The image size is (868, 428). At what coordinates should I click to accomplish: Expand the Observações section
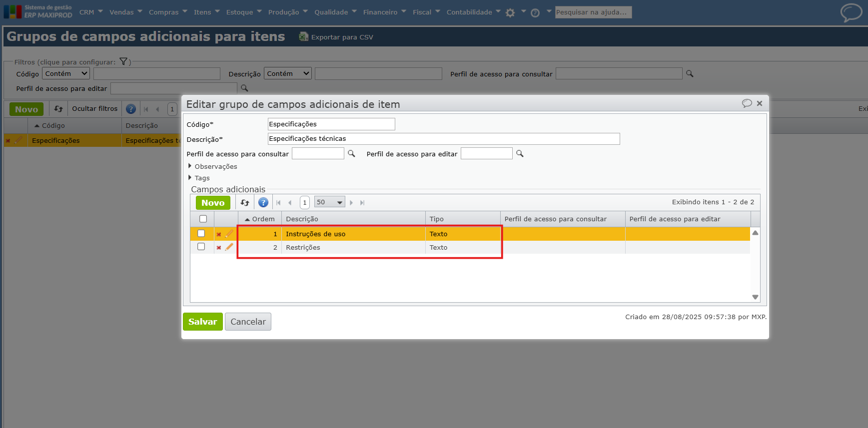(x=212, y=166)
